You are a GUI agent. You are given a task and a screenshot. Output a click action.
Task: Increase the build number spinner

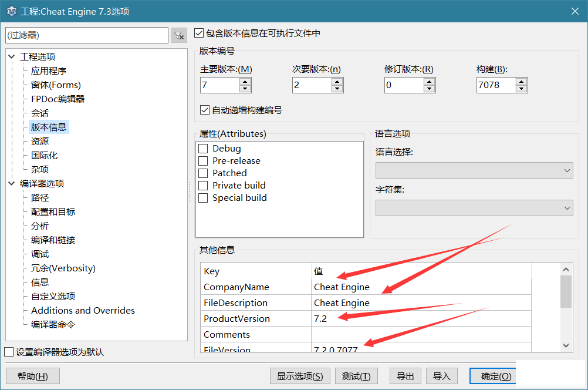pos(521,82)
